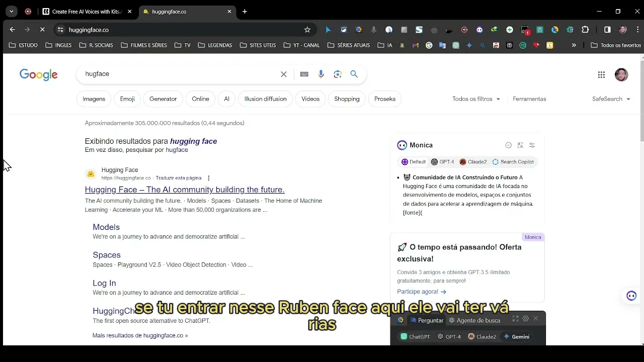Click the microphone voice search icon

click(321, 74)
